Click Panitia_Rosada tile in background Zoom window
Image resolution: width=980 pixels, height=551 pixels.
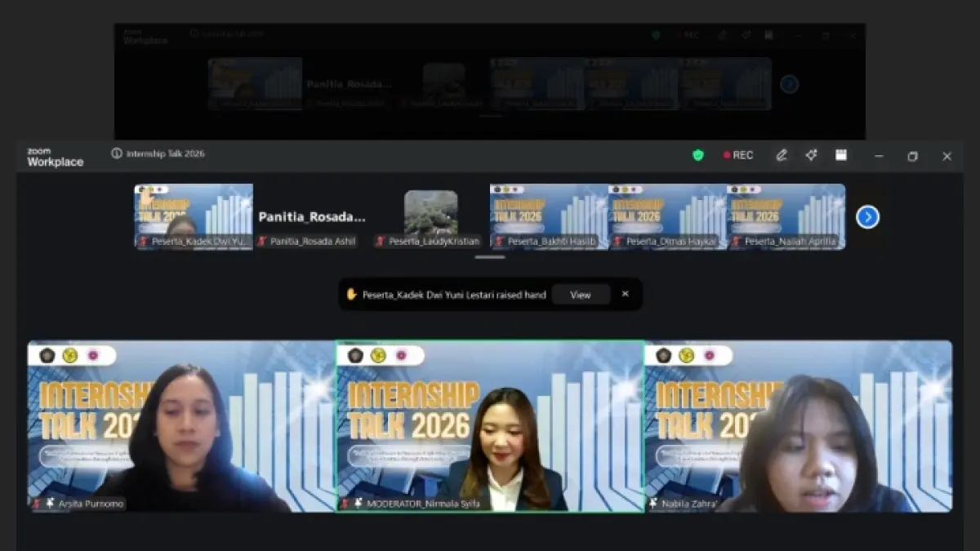tap(349, 84)
